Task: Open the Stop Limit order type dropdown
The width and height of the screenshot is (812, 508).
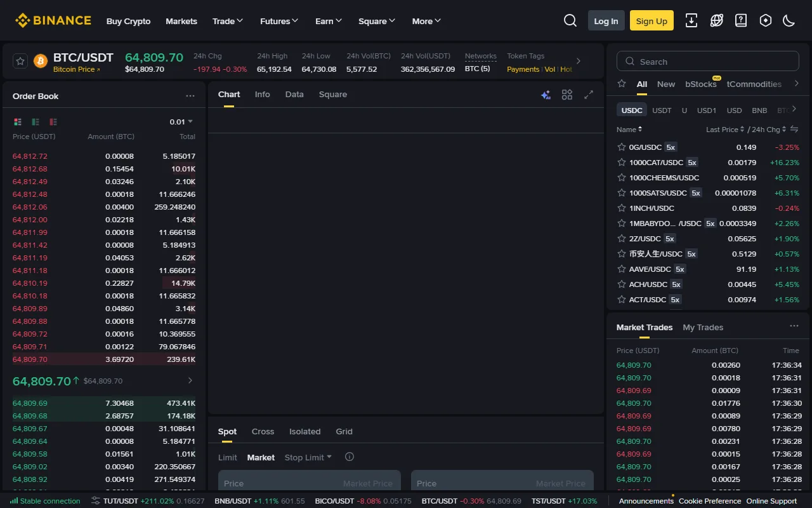Action: tap(308, 457)
